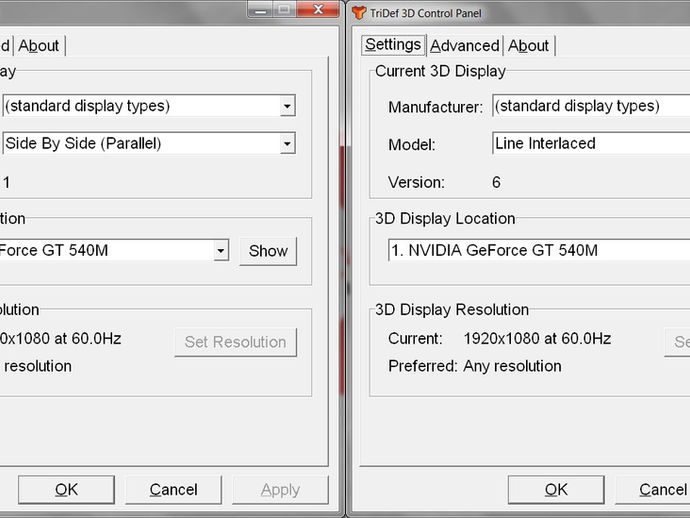Image resolution: width=690 pixels, height=518 pixels.
Task: Click the 1920x1080 at 60.0Hz text in right window
Action: point(537,338)
